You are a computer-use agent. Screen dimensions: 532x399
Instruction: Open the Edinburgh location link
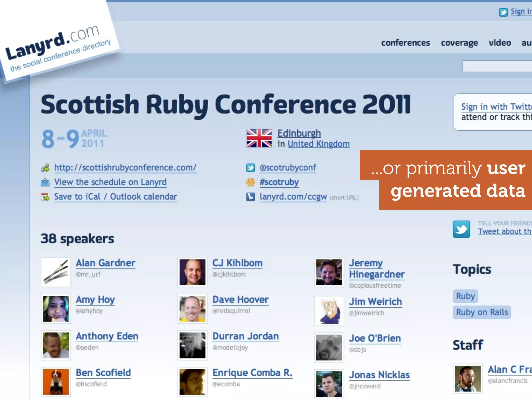click(x=299, y=134)
